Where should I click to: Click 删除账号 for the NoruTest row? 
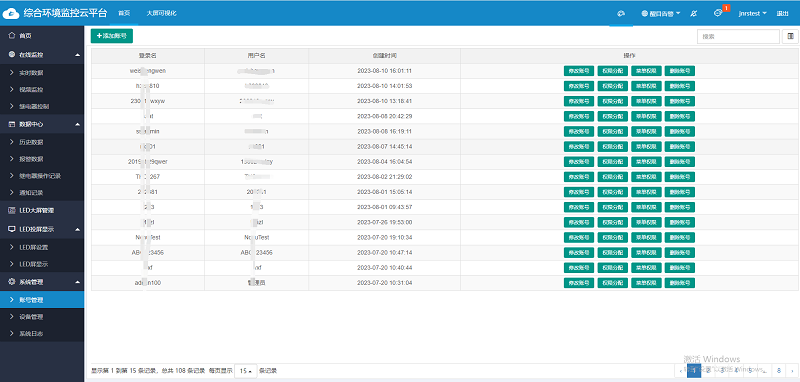(680, 237)
